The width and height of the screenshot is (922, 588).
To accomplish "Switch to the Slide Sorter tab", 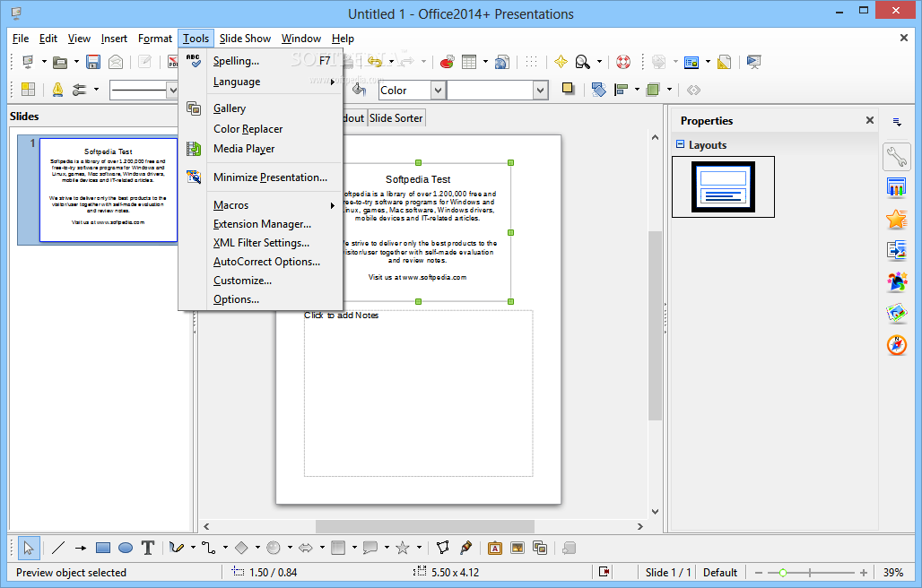I will 396,118.
